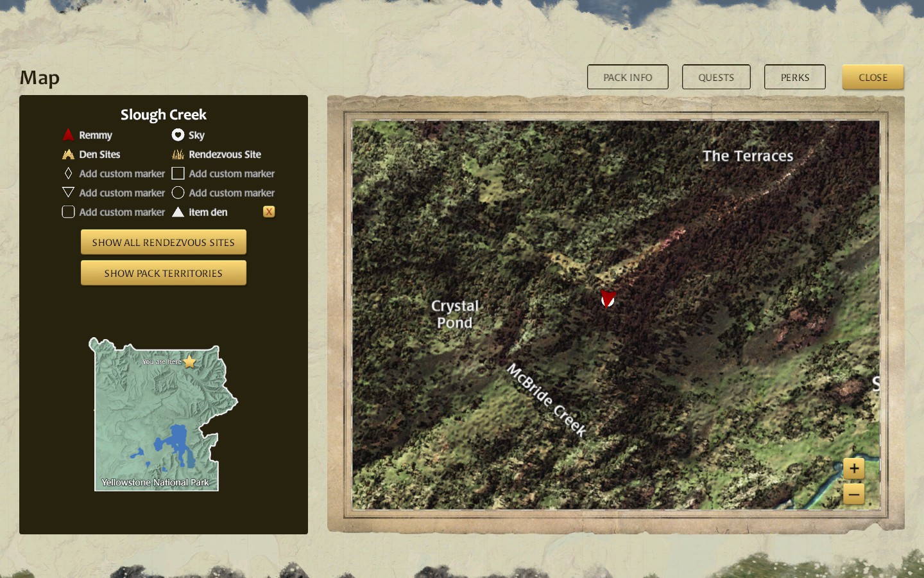The height and width of the screenshot is (578, 924).
Task: Open the Perks page
Action: click(x=795, y=77)
